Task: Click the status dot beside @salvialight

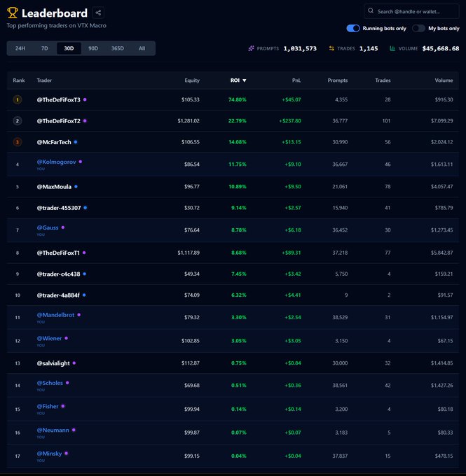Action: 74,363
